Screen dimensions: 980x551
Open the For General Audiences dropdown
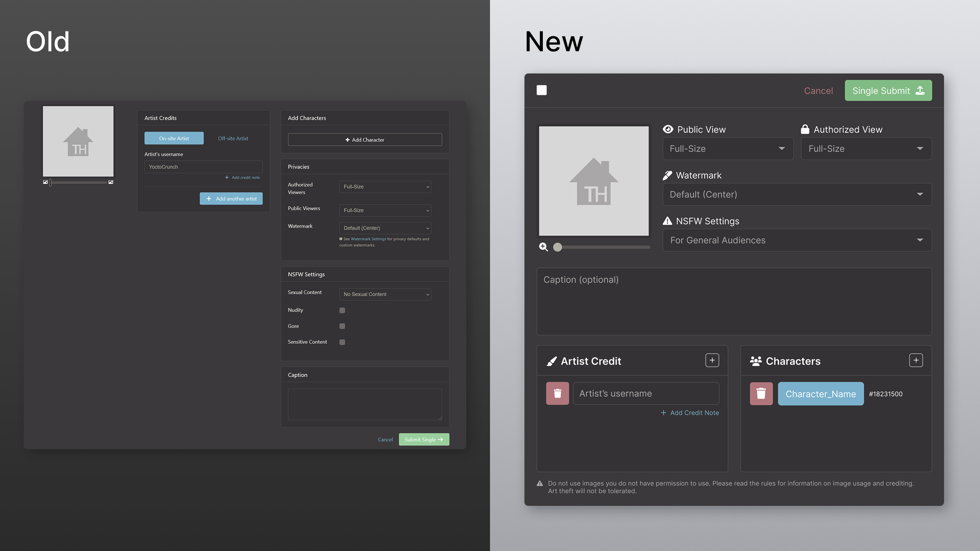pyautogui.click(x=797, y=240)
